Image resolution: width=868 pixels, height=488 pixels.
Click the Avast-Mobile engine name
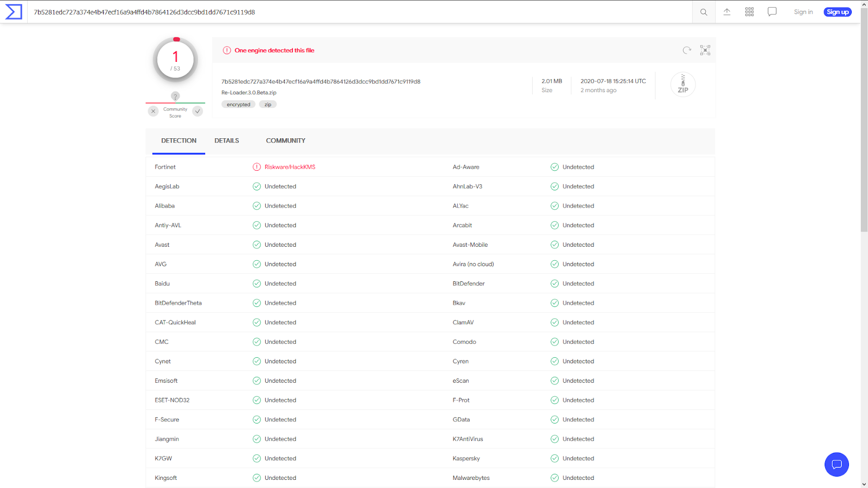(470, 245)
